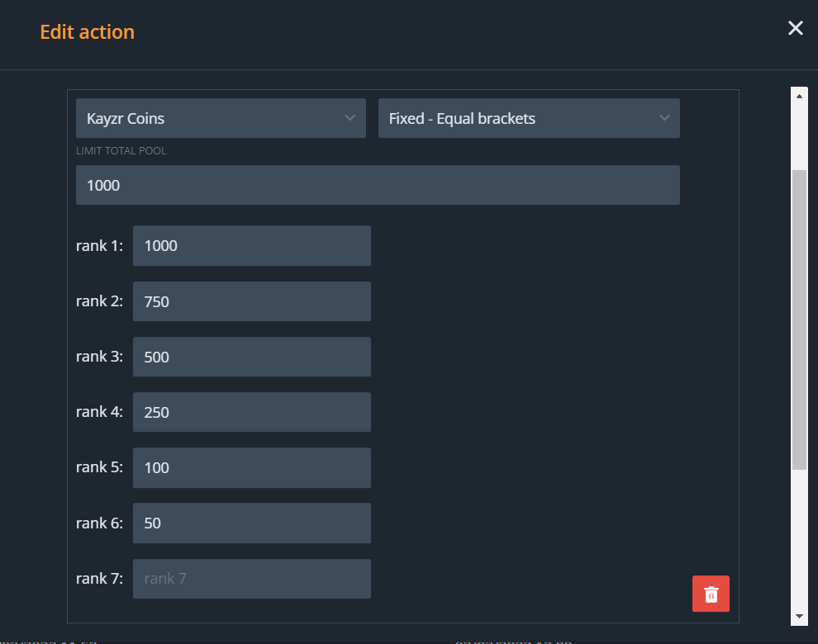Click the red trash delete icon
Image resolution: width=818 pixels, height=644 pixels.
[711, 594]
